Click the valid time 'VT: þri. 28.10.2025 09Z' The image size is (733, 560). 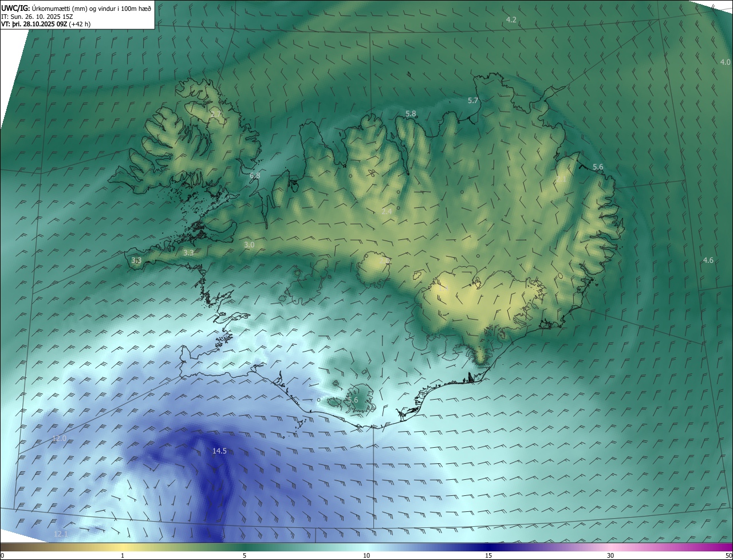(x=34, y=24)
